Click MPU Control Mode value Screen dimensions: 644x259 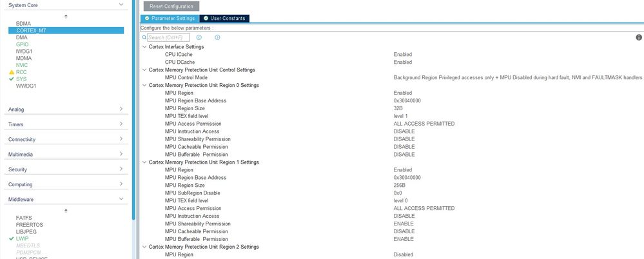coord(518,77)
